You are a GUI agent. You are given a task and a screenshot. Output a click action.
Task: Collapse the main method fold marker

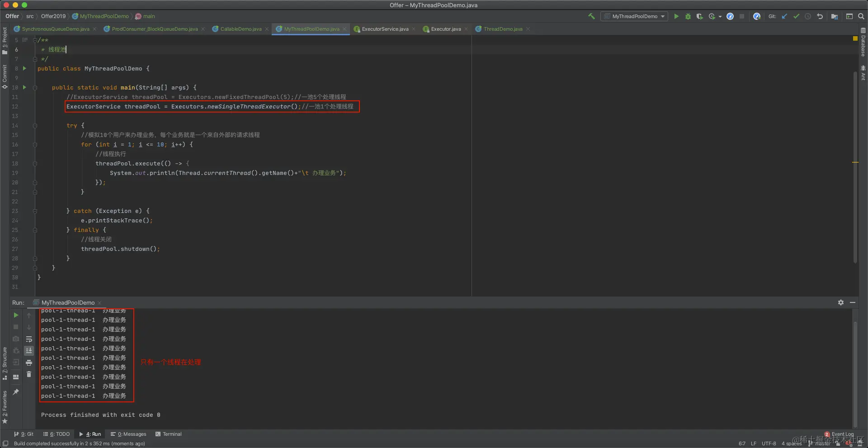35,88
